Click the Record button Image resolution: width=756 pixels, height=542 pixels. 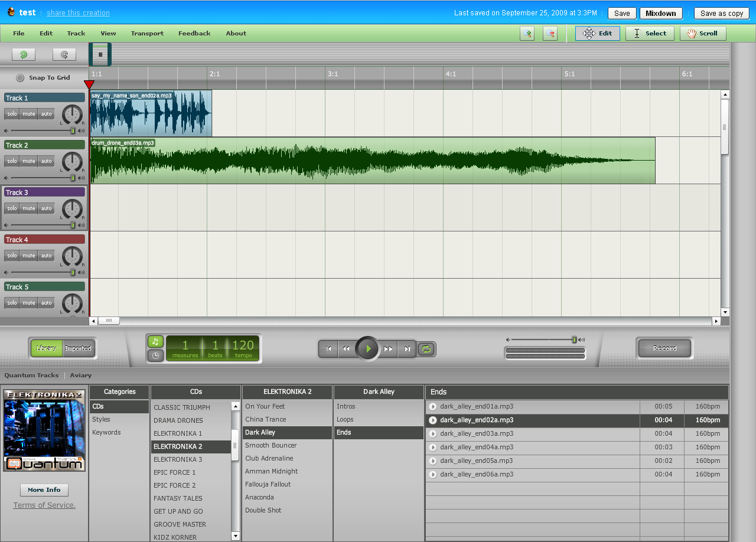point(664,348)
